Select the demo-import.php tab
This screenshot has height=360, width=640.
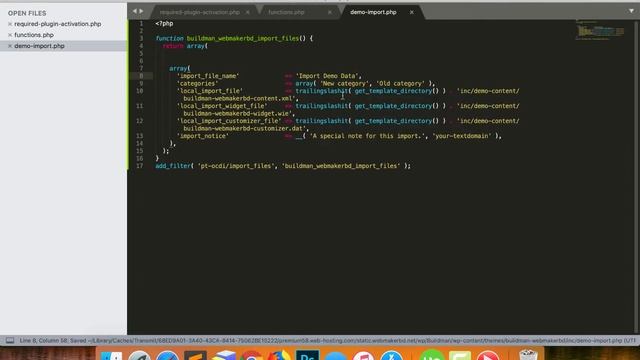coord(373,12)
